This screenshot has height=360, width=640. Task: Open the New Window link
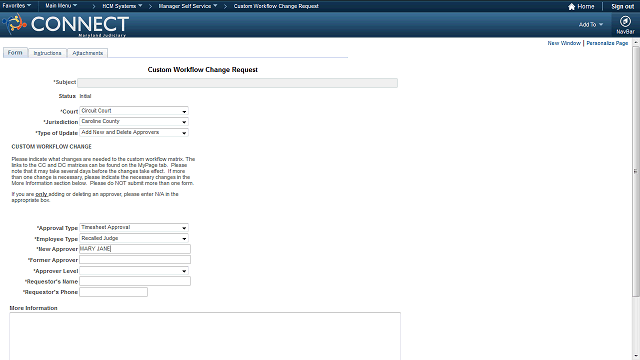coord(564,43)
